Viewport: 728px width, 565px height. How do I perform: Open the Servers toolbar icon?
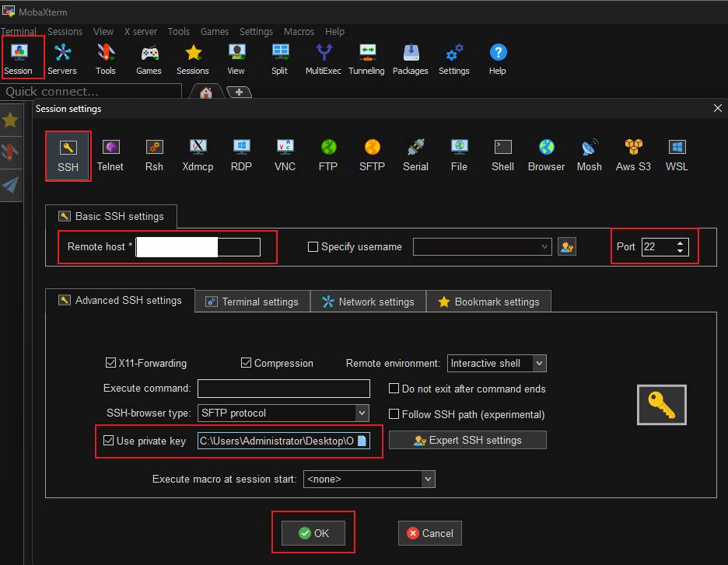62,59
